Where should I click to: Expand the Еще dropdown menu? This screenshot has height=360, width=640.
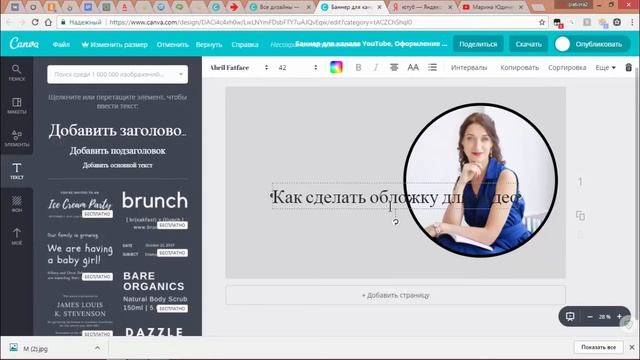(x=605, y=68)
